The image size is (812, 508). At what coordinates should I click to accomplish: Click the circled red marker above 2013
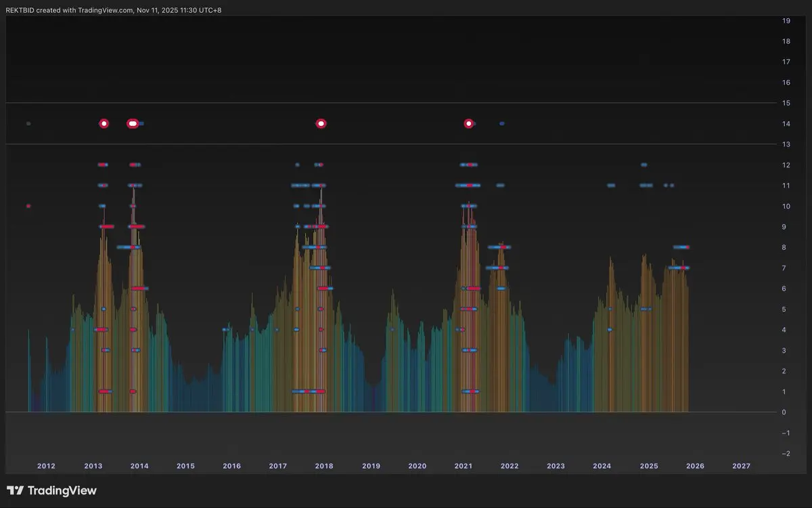[x=104, y=123]
